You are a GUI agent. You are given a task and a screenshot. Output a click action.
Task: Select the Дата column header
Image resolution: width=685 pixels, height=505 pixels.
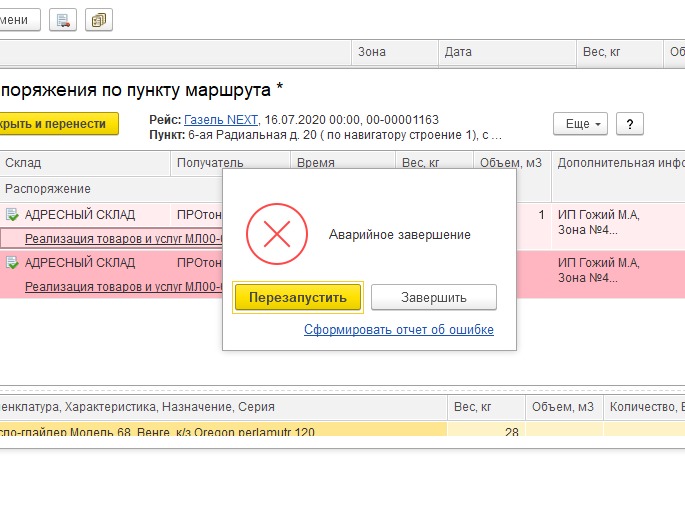coord(458,51)
